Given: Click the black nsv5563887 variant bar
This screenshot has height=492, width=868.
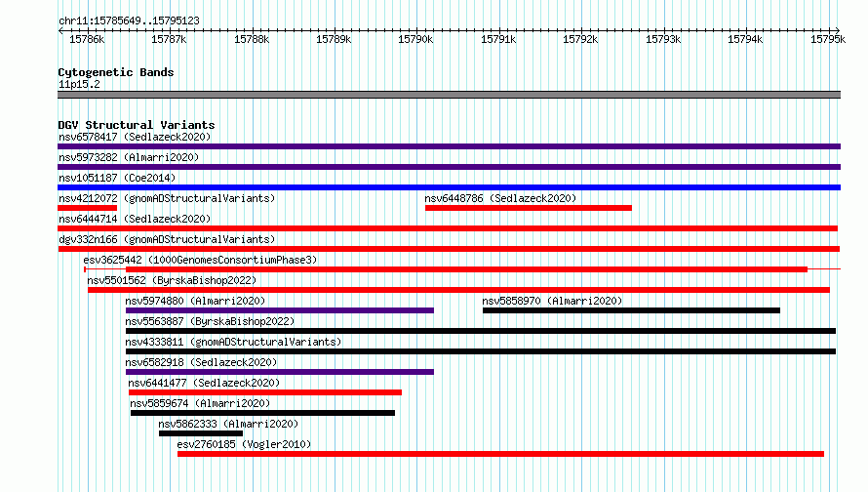Looking at the screenshot, I should [481, 331].
